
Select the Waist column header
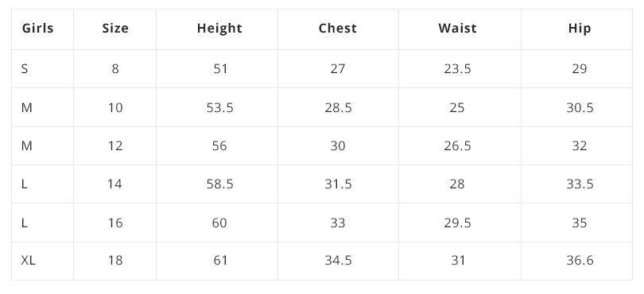pos(457,29)
